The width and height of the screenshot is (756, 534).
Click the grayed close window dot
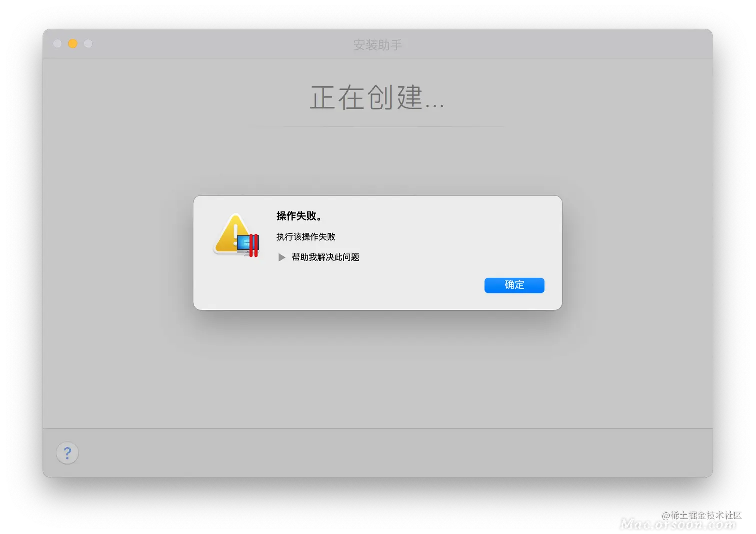pos(57,44)
